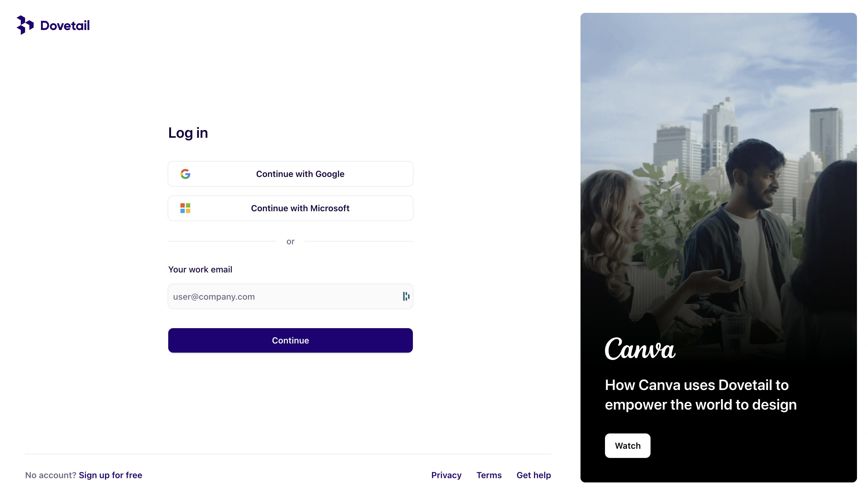The height and width of the screenshot is (491, 868).
Task: Sign up for free
Action: (x=110, y=475)
